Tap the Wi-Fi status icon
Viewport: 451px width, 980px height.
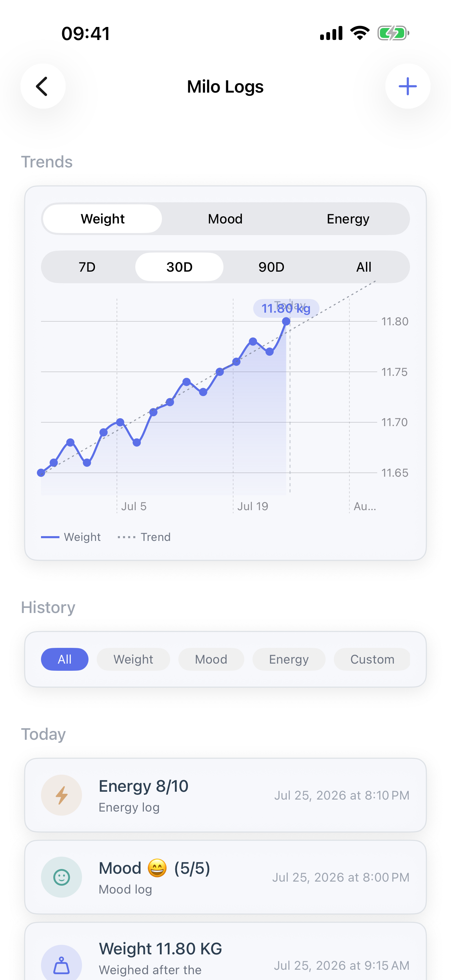click(360, 33)
